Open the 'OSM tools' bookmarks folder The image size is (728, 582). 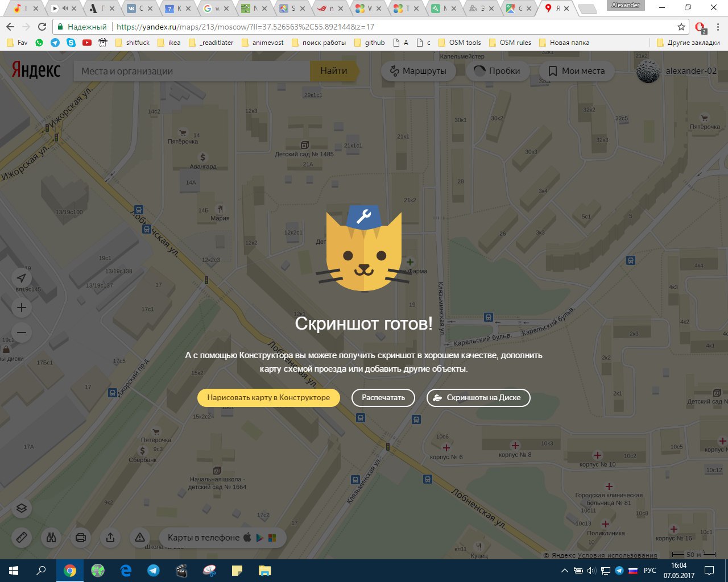coord(460,43)
